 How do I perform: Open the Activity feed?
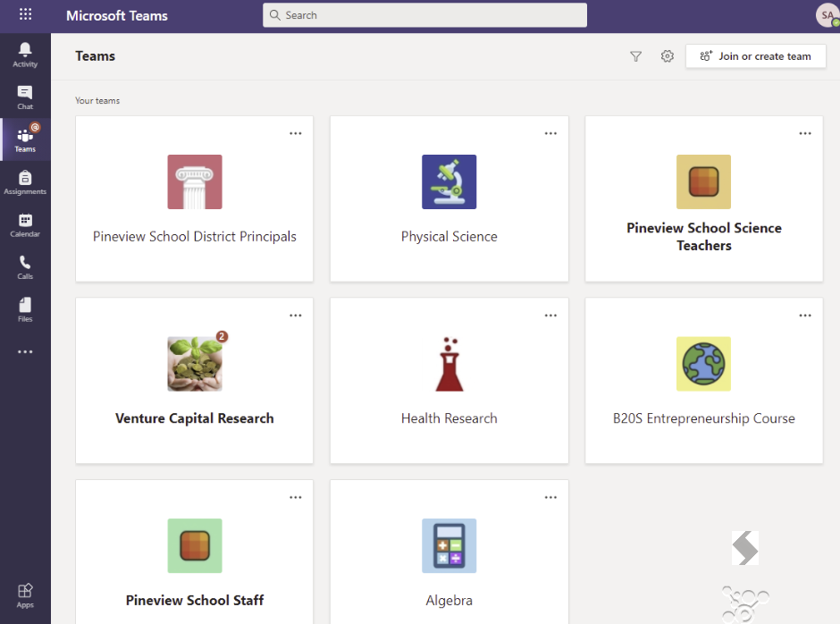tap(25, 55)
